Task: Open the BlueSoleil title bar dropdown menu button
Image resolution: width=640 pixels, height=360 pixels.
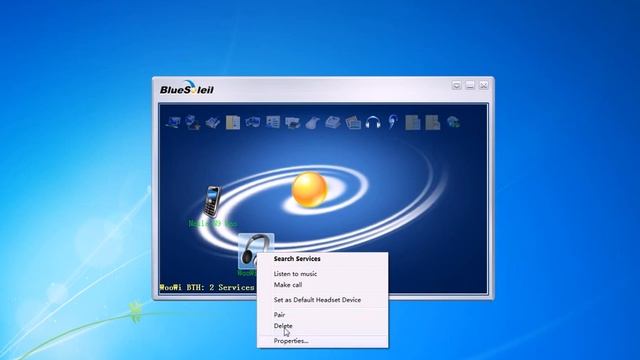Action: point(456,85)
